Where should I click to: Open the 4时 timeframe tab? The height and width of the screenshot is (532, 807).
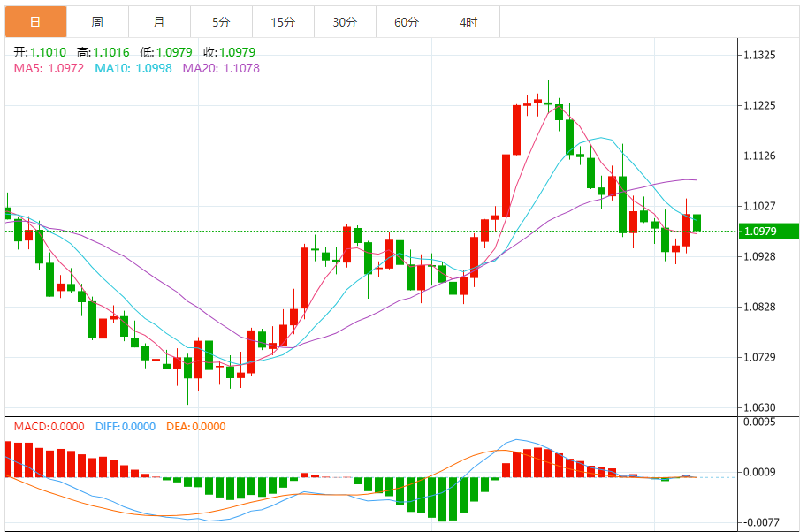[x=468, y=22]
